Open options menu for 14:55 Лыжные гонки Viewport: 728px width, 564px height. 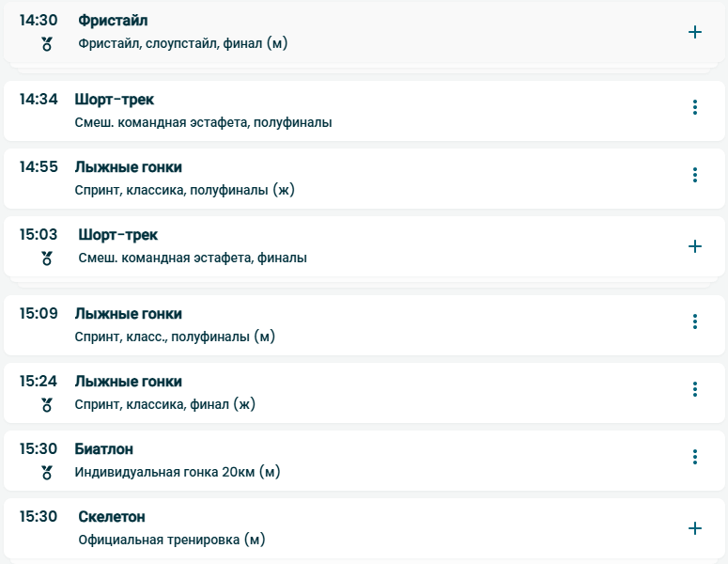[695, 175]
